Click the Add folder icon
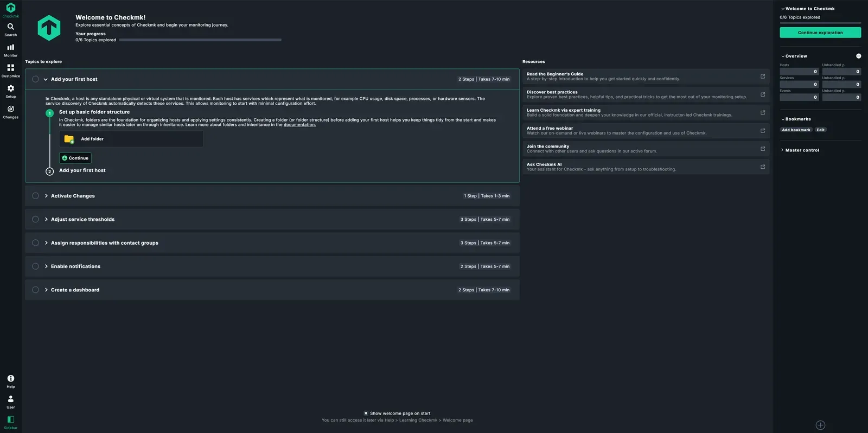This screenshot has width=868, height=433. tap(69, 139)
